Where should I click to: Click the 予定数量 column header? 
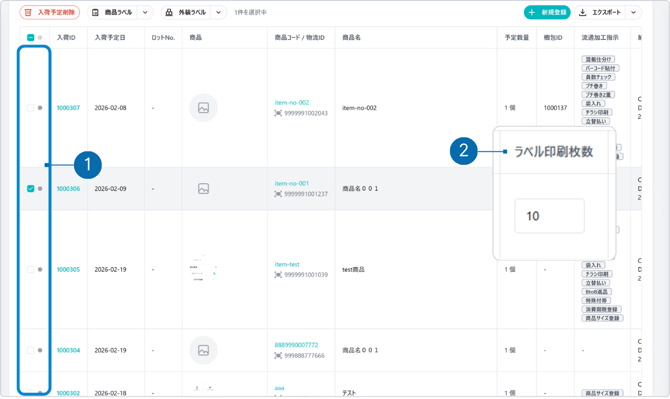pyautogui.click(x=517, y=38)
